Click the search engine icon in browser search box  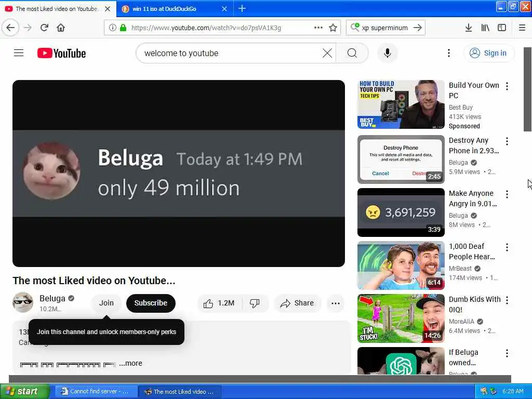coord(355,27)
